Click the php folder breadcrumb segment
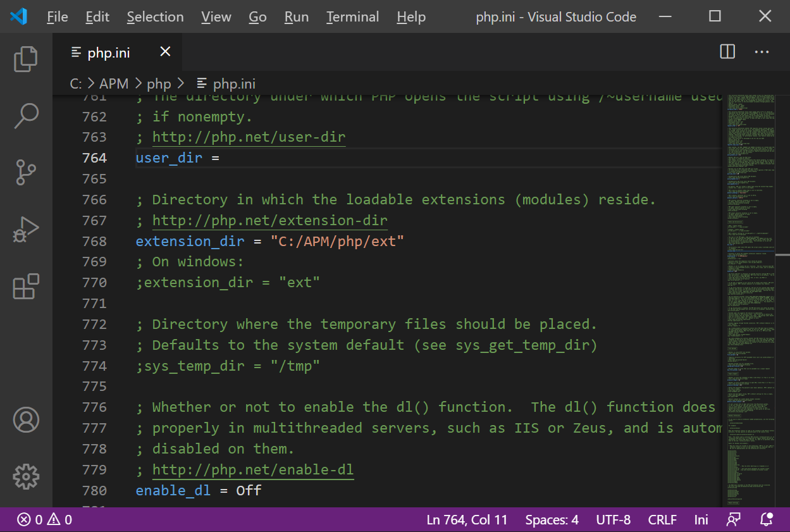This screenshot has width=790, height=532. [159, 84]
